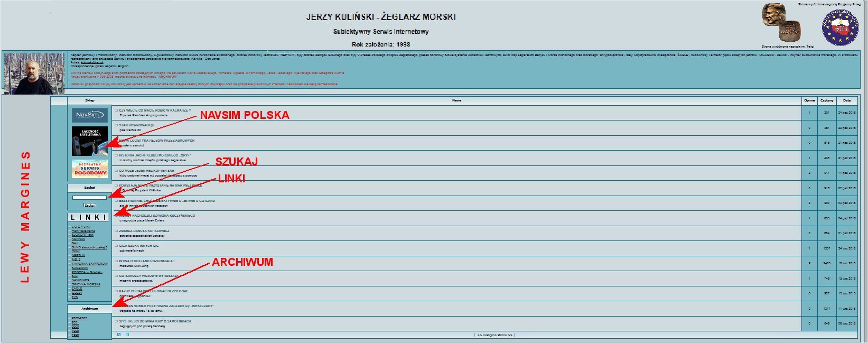Click the first RSS feed icon

coord(119,335)
